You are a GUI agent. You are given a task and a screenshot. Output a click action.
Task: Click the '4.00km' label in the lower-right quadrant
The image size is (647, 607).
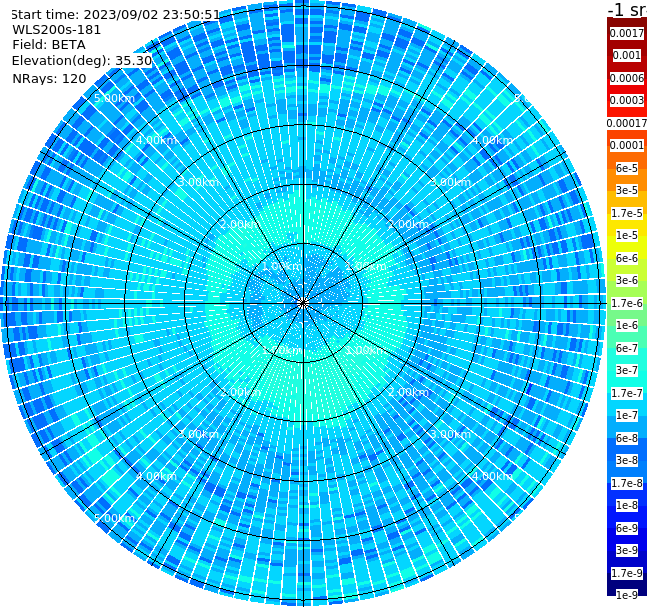493,476
